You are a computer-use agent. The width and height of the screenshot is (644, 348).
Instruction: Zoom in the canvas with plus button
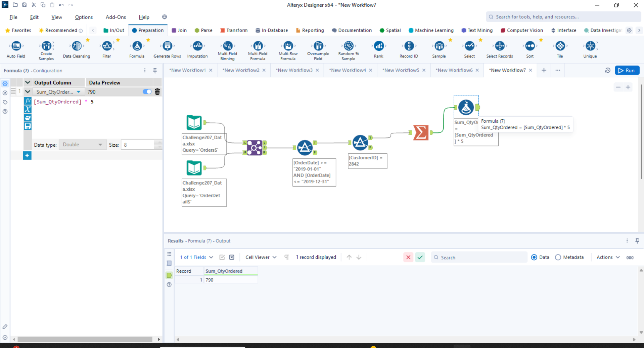click(x=628, y=87)
